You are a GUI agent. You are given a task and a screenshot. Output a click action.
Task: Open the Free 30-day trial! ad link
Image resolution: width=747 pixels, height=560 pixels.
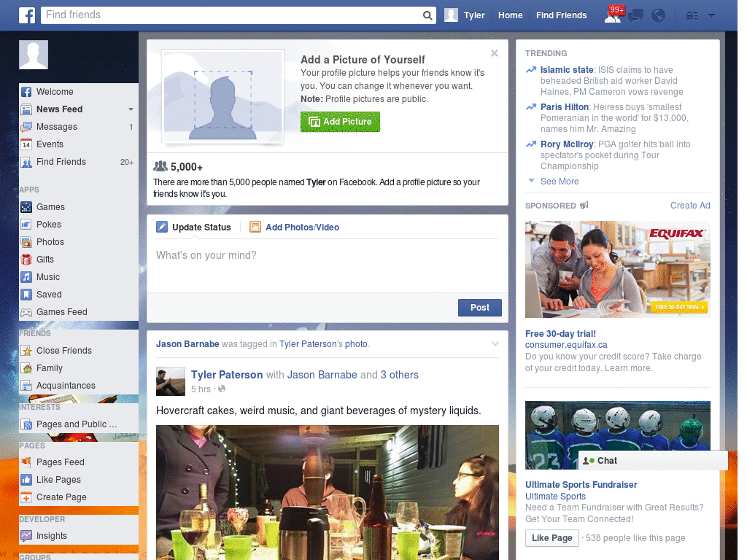tap(560, 334)
